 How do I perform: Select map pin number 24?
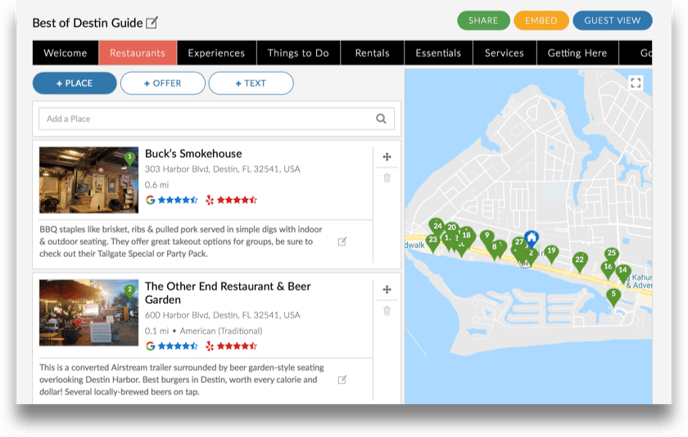point(437,226)
